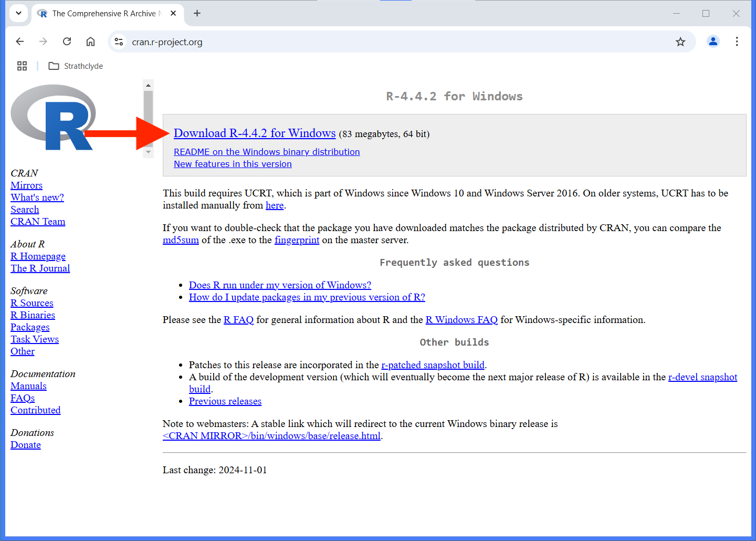Open the r-patched snapshot build link
Viewport: 756px width, 541px height.
433,365
